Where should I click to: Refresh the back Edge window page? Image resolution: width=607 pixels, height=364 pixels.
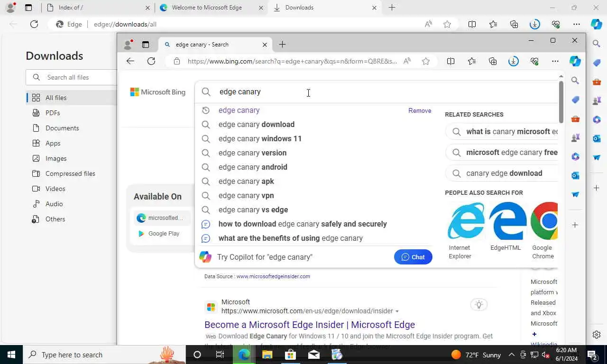pos(34,24)
